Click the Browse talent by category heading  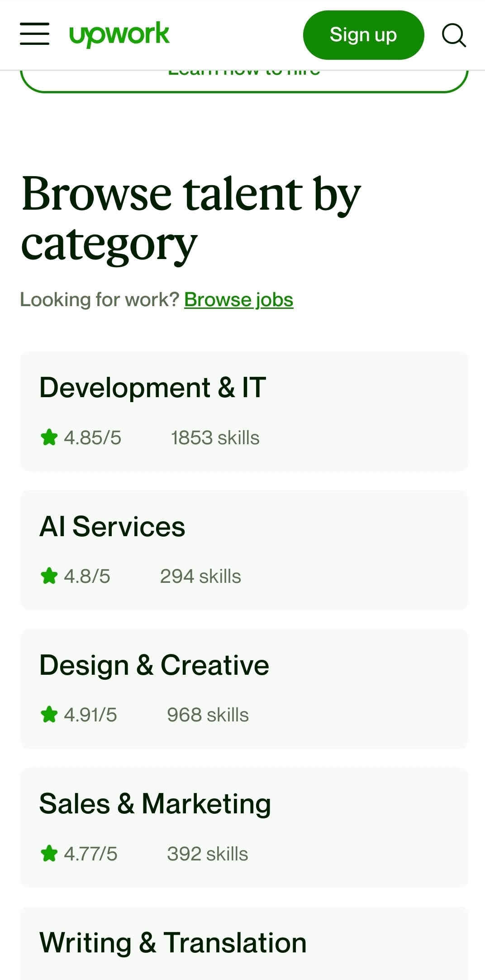pyautogui.click(x=191, y=219)
